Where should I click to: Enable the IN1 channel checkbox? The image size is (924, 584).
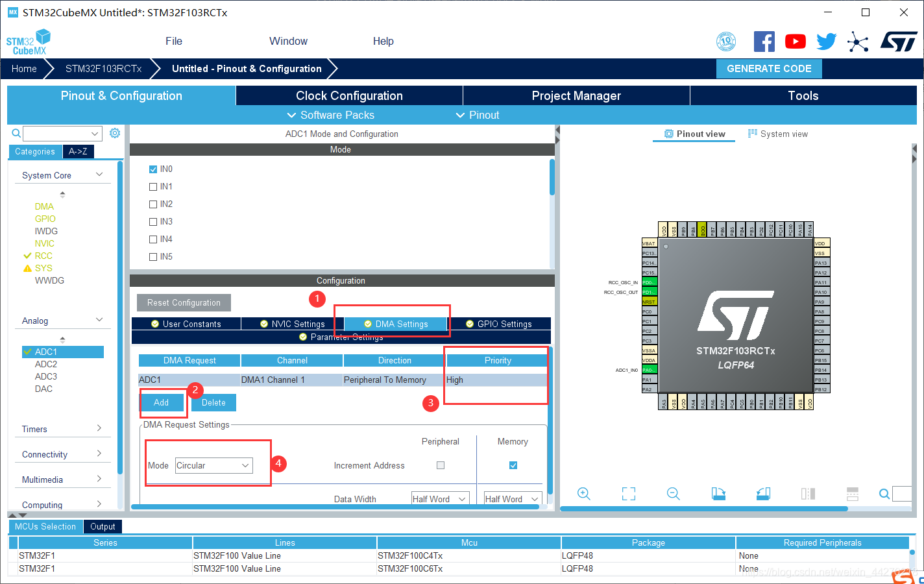[153, 187]
